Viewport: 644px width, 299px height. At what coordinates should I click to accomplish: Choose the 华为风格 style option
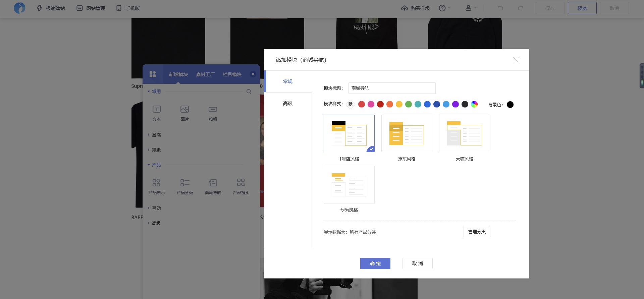[349, 185]
